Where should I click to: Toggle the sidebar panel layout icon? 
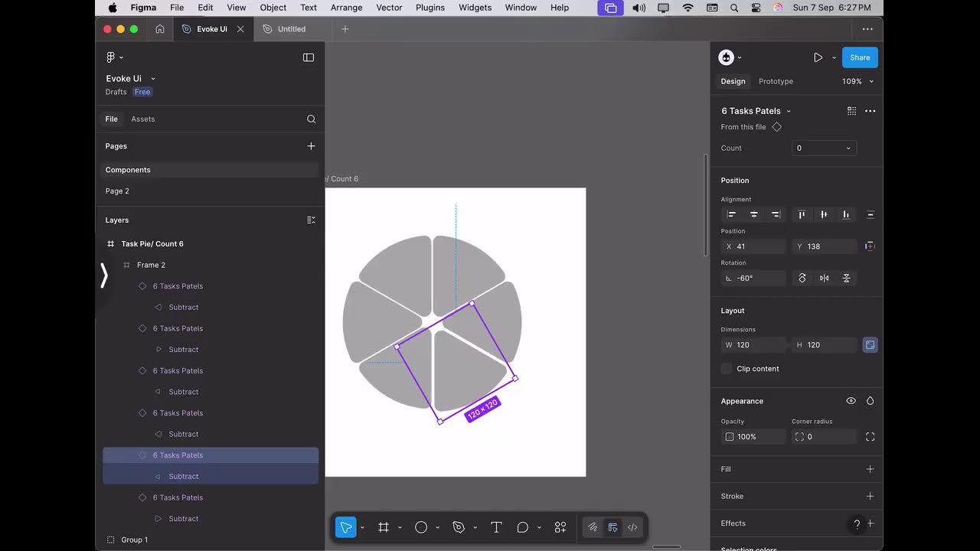click(309, 57)
